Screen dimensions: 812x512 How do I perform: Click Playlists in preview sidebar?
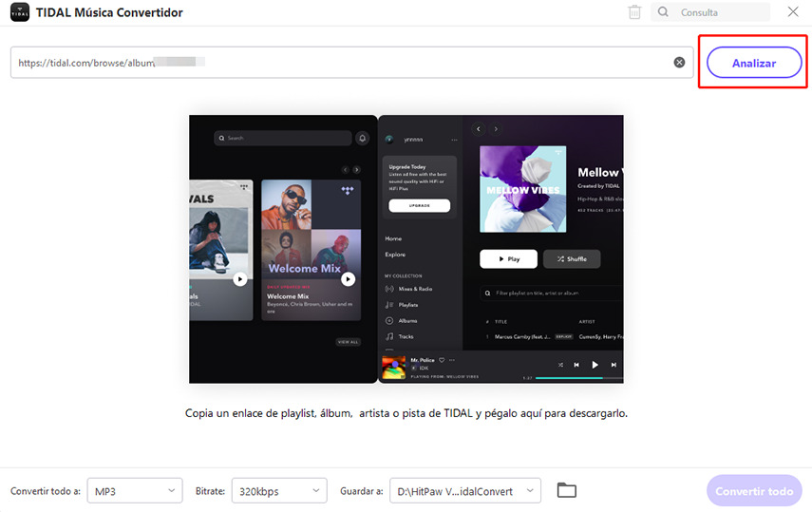402,305
